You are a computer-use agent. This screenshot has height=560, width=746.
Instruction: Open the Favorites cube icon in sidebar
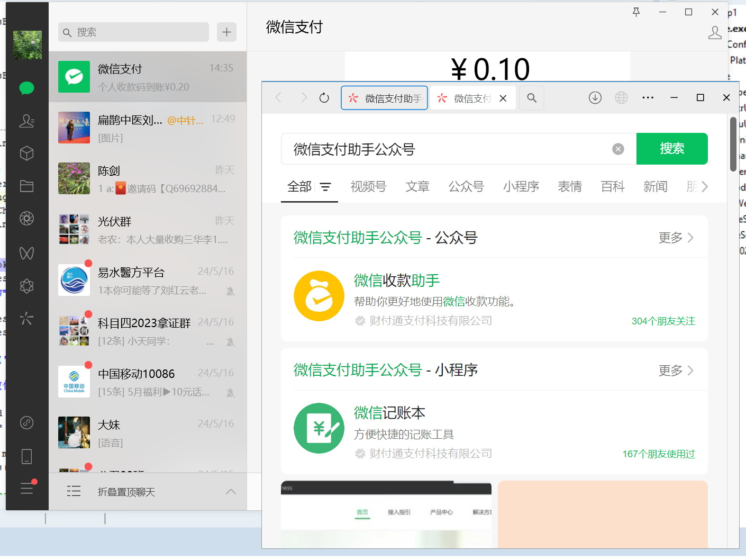(x=26, y=153)
